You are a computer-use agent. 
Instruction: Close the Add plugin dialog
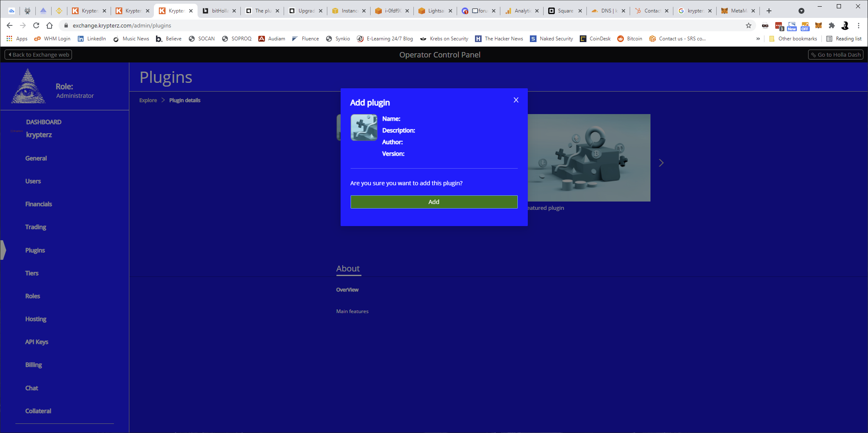click(516, 100)
